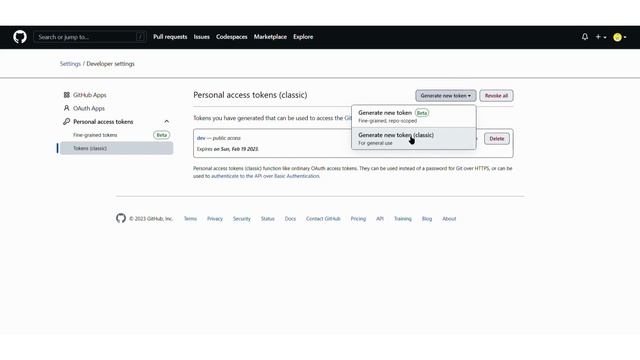Image resolution: width=640 pixels, height=360 pixels.
Task: Open Pull requests in top navigation
Action: (x=170, y=37)
